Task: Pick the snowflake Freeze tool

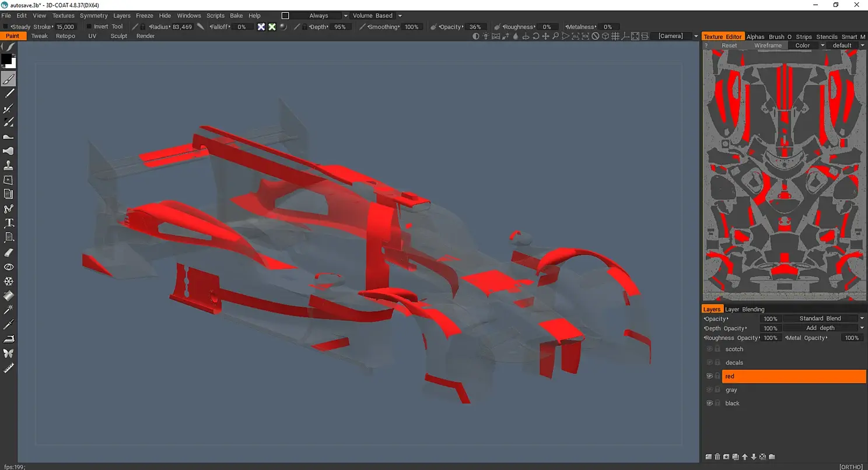Action: [x=9, y=281]
